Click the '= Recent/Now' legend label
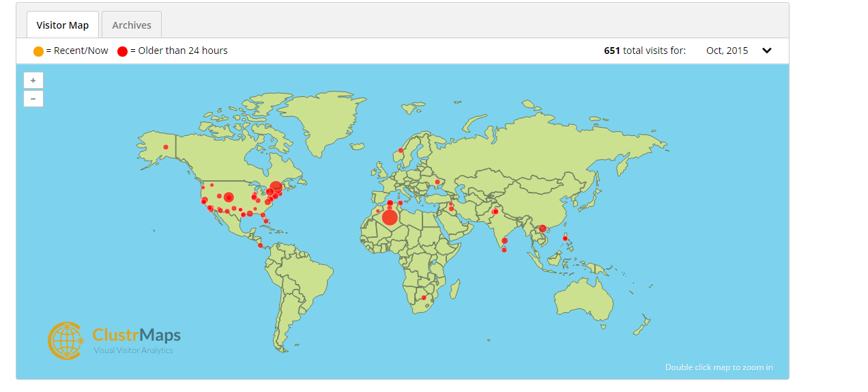868x392 pixels. [76, 51]
